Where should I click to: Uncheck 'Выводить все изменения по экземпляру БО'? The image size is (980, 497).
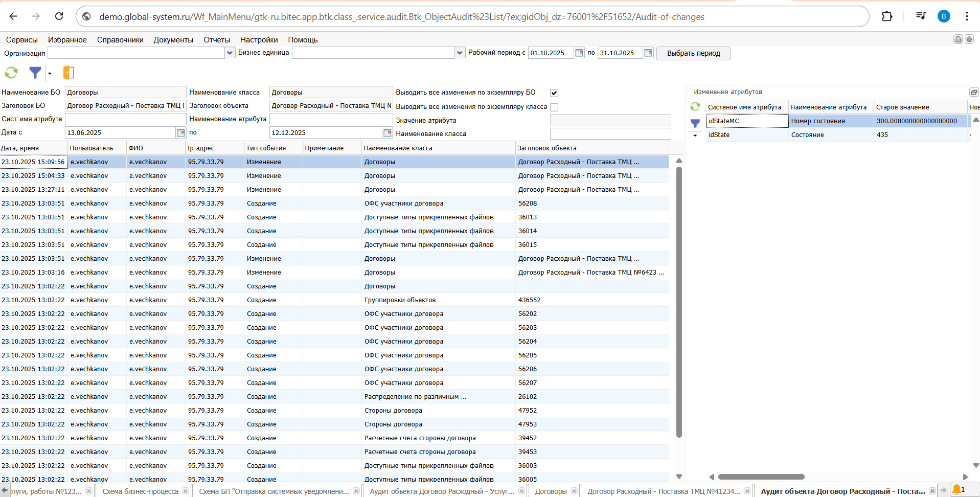point(554,93)
